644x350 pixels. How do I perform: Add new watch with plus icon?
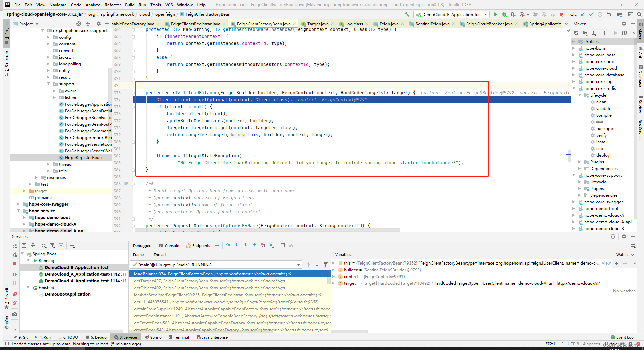(x=616, y=264)
